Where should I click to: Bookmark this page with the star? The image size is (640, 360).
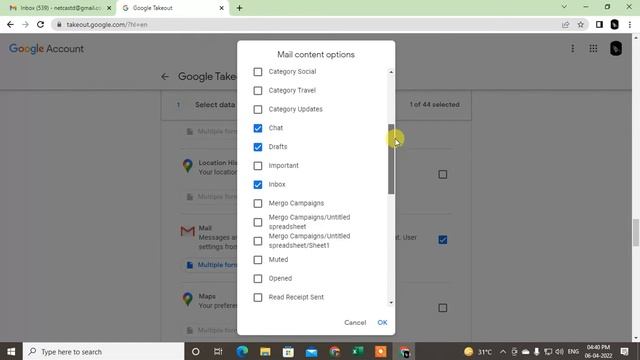click(x=580, y=24)
